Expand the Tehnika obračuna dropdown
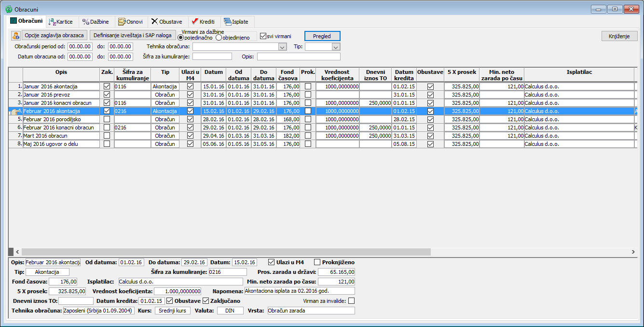Screen dimensions: 644x327 click(x=283, y=47)
